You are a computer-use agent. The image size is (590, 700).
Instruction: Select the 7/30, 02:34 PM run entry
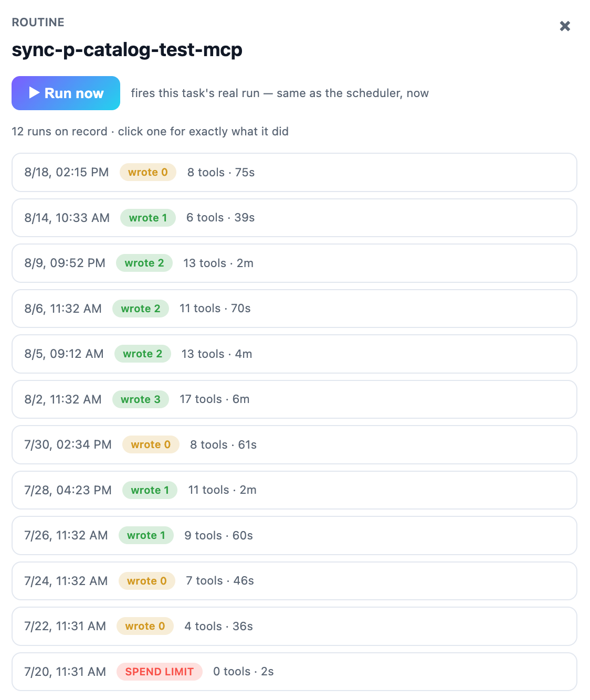[x=294, y=445]
